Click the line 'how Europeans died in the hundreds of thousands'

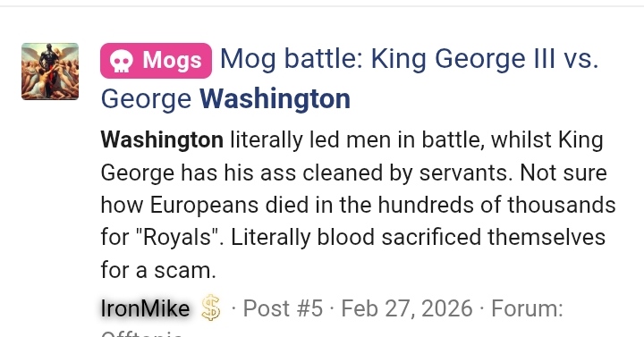point(358,205)
